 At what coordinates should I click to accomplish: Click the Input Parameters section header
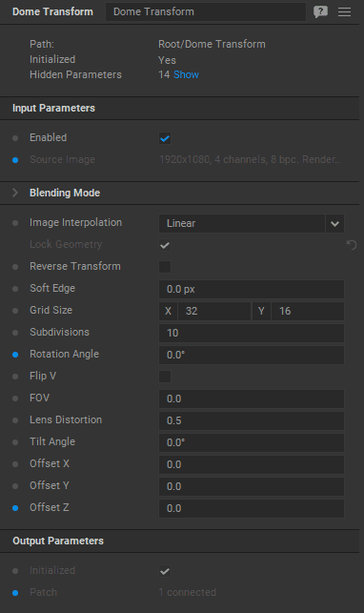point(180,109)
